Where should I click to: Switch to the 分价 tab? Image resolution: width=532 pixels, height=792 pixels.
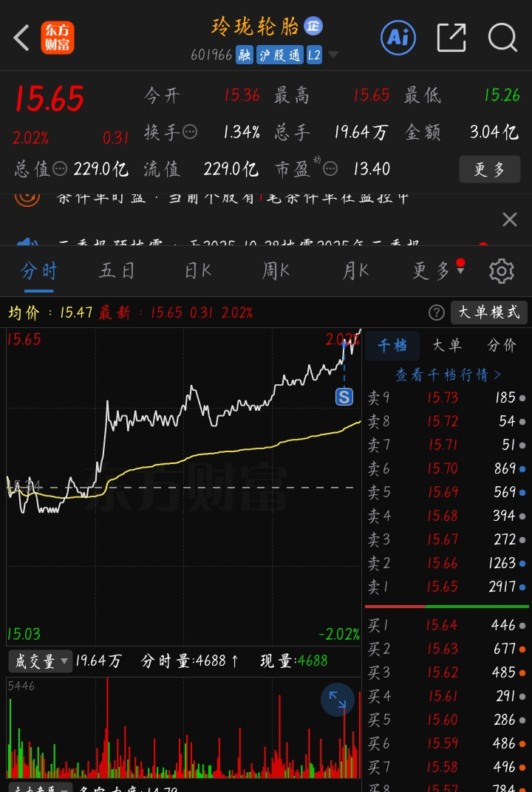pos(502,346)
